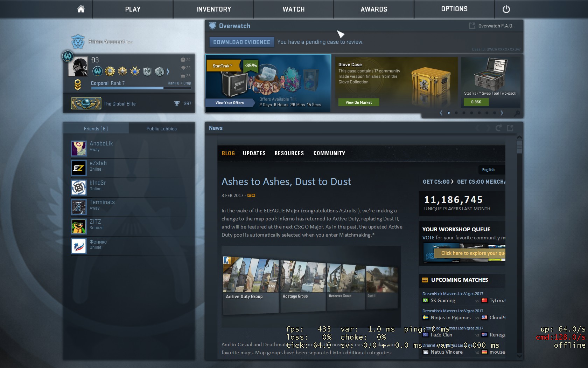Image resolution: width=588 pixels, height=368 pixels.
Task: Click the competitive wins trophy icon
Action: 177,103
